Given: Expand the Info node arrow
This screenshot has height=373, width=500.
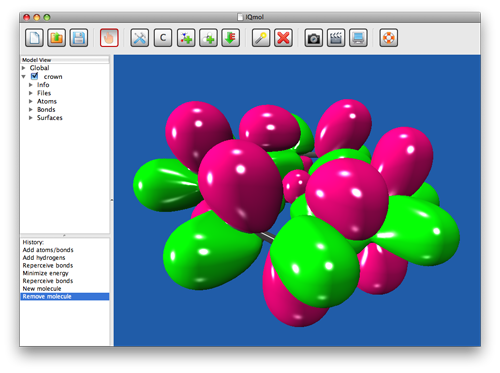Looking at the screenshot, I should point(31,85).
